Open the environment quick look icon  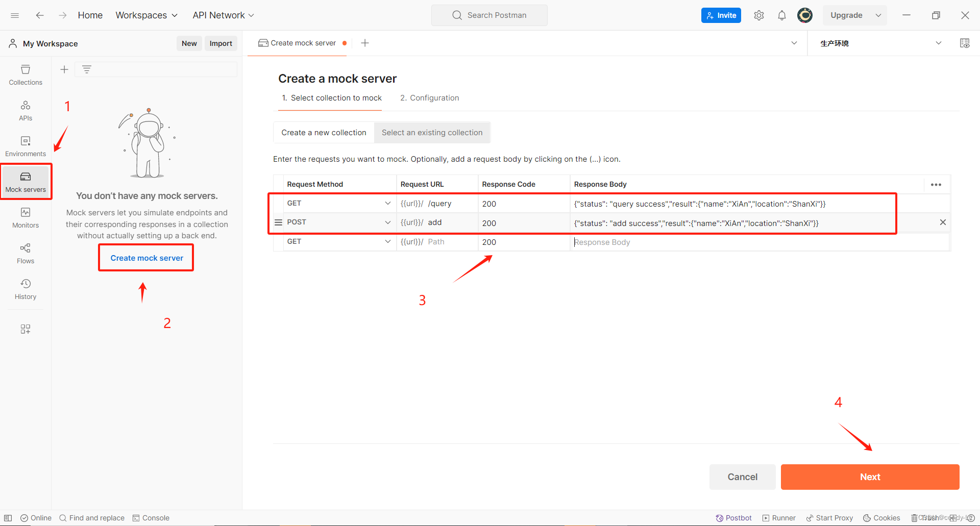pyautogui.click(x=965, y=43)
